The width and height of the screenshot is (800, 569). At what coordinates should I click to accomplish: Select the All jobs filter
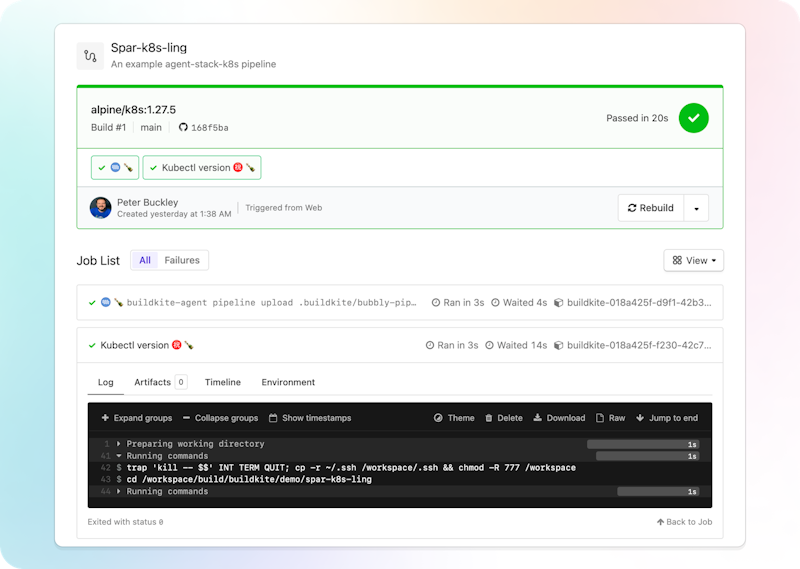[x=145, y=260]
